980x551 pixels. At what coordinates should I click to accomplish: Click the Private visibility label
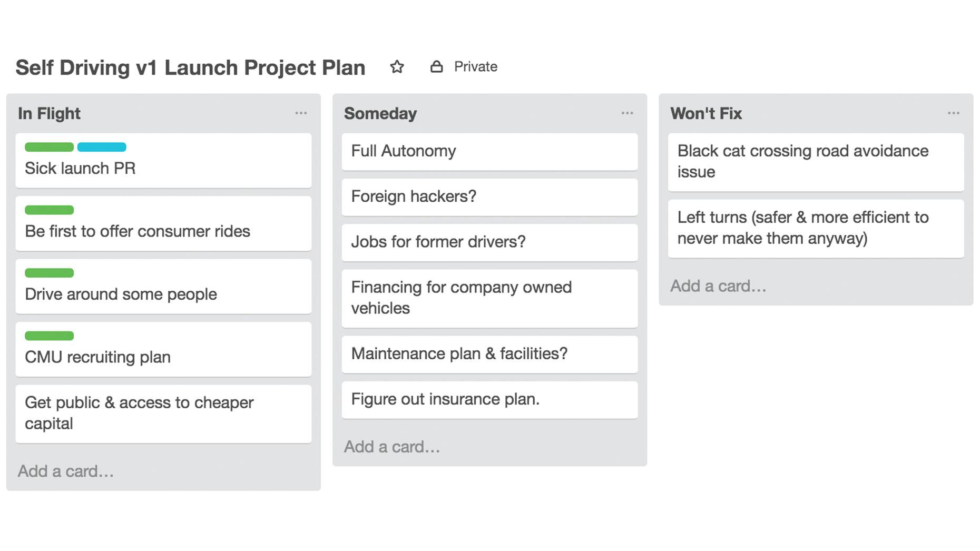[475, 67]
